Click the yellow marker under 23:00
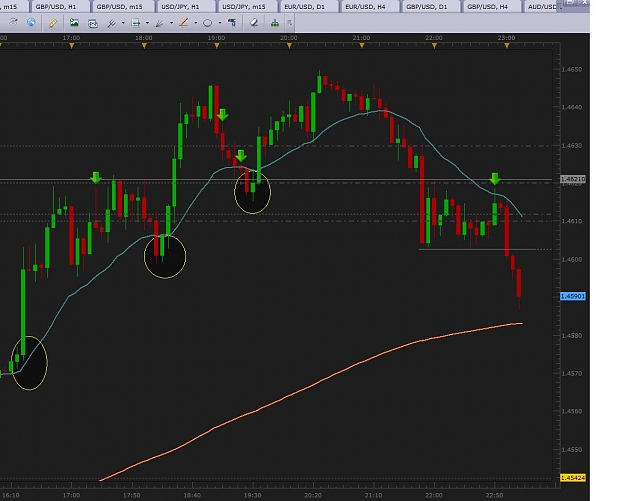The width and height of the screenshot is (625, 501). click(507, 46)
